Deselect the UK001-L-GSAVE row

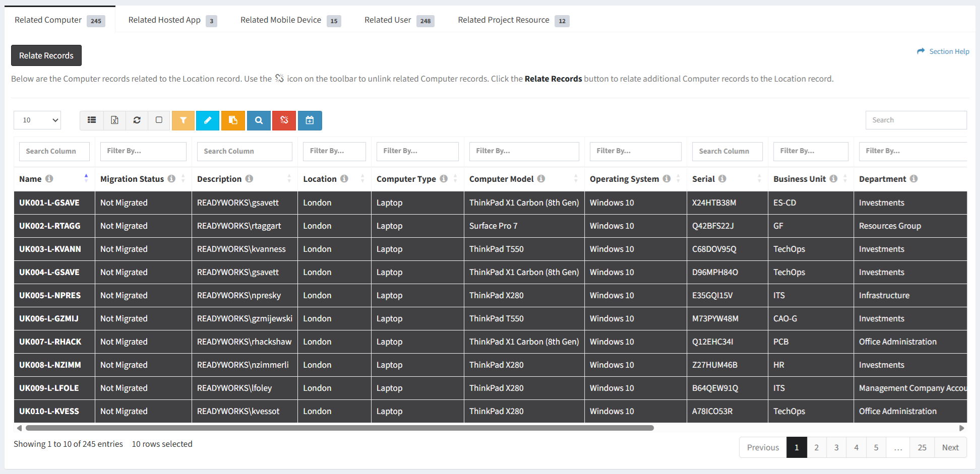pyautogui.click(x=49, y=203)
